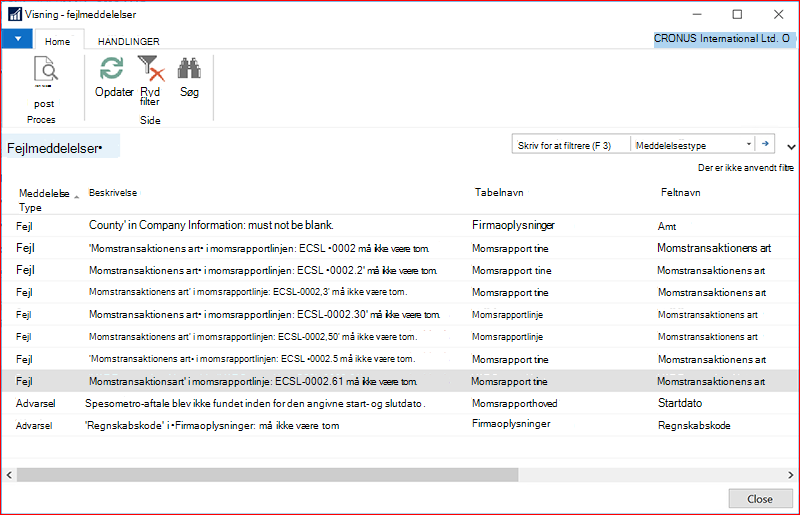
Task: Expand the filter pane chevron
Action: coord(791,147)
